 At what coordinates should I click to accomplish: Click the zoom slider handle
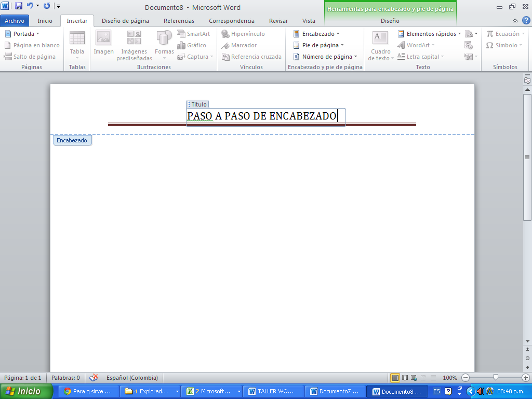point(496,377)
